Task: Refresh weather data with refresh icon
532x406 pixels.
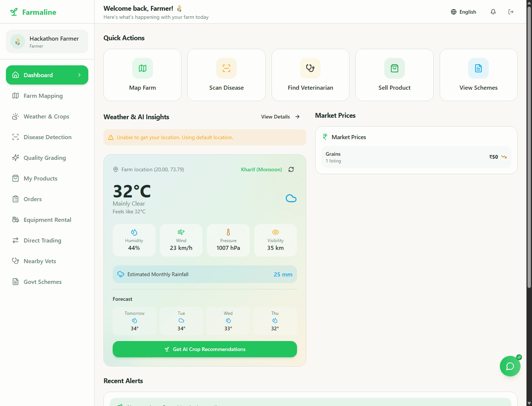Action: click(291, 169)
